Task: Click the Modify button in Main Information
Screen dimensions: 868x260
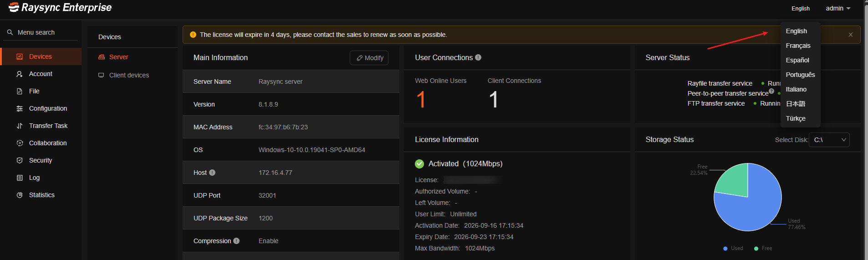Action: [369, 58]
